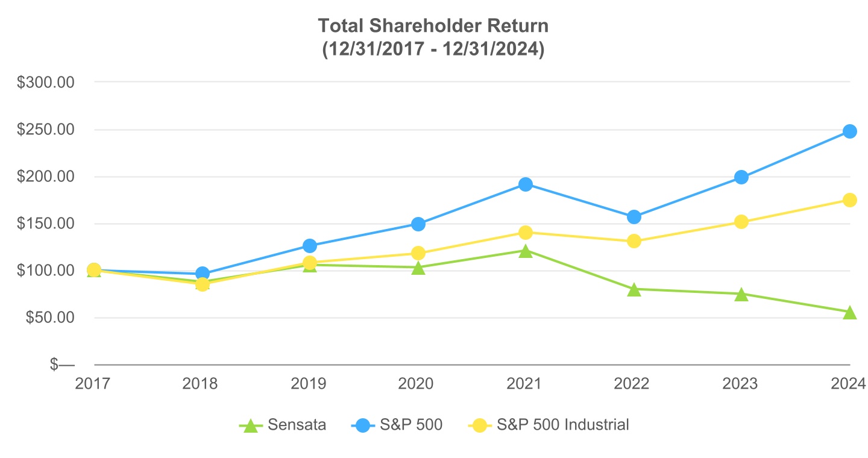Click the Total Shareholder Return chart title
868x458 pixels.
click(x=433, y=26)
